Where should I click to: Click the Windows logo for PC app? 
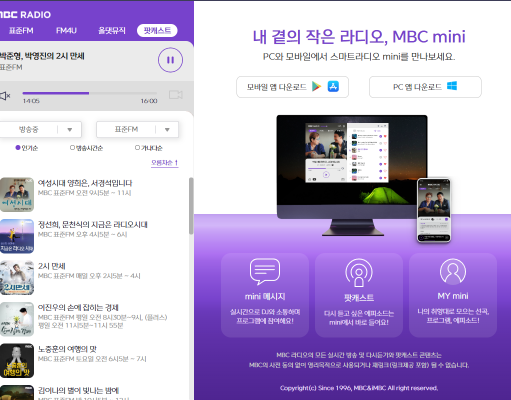click(x=452, y=86)
